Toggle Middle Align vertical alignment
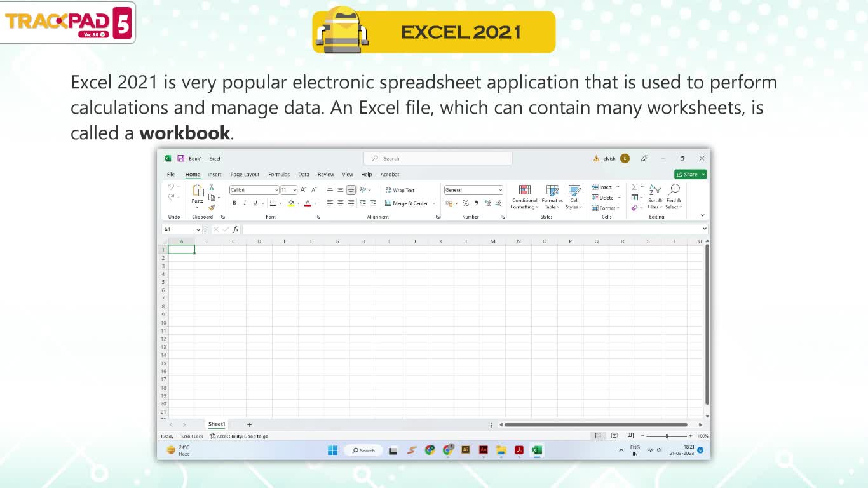Image resolution: width=868 pixels, height=488 pixels. [x=341, y=190]
